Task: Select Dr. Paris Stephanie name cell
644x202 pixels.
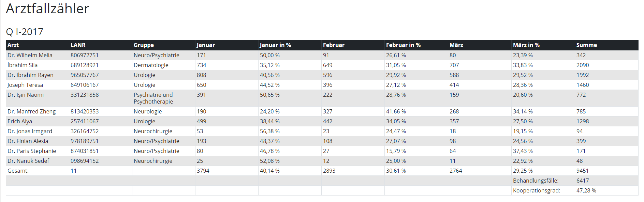Action: (32, 151)
